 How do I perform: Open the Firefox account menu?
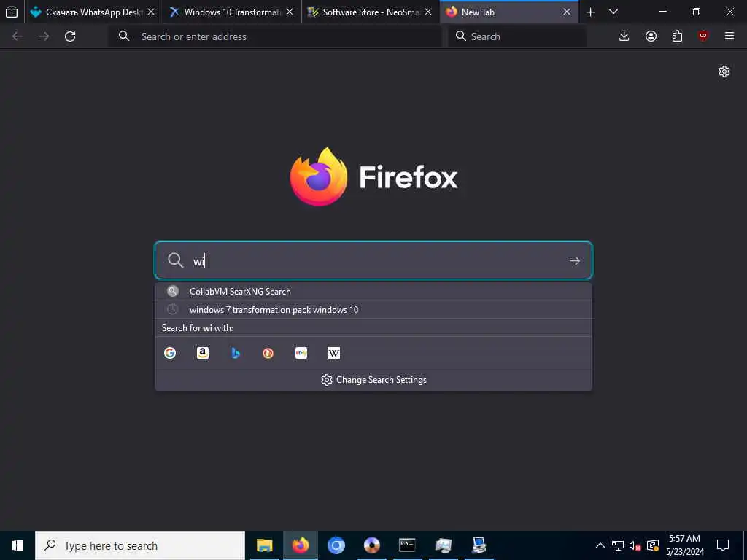click(x=651, y=36)
